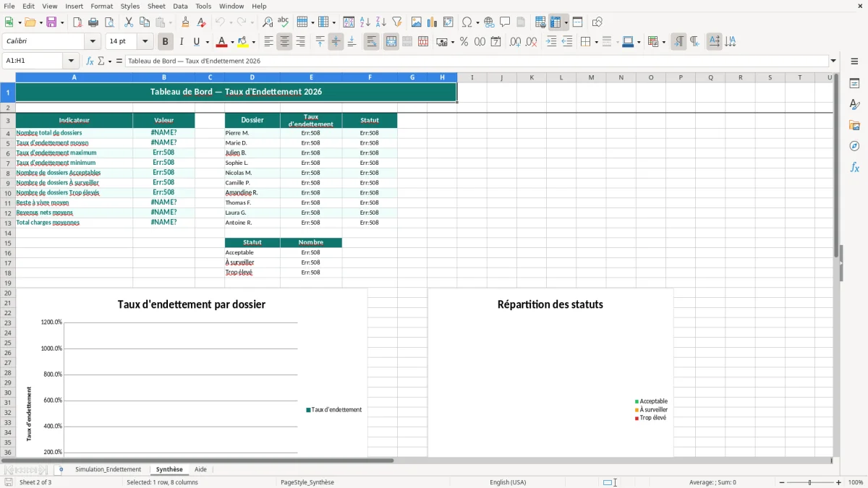Click Split Window icon

point(578,22)
